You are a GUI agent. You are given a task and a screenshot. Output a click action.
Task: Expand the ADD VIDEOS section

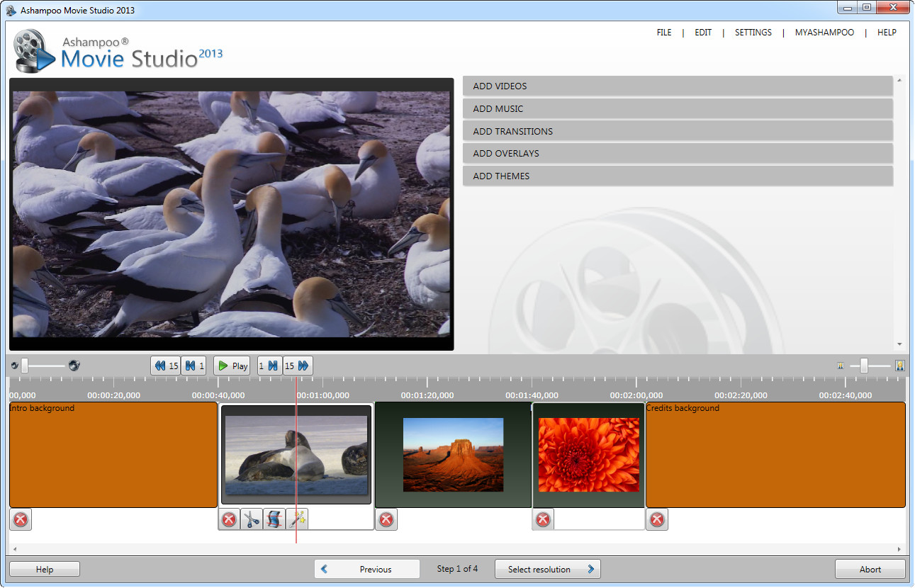point(678,86)
